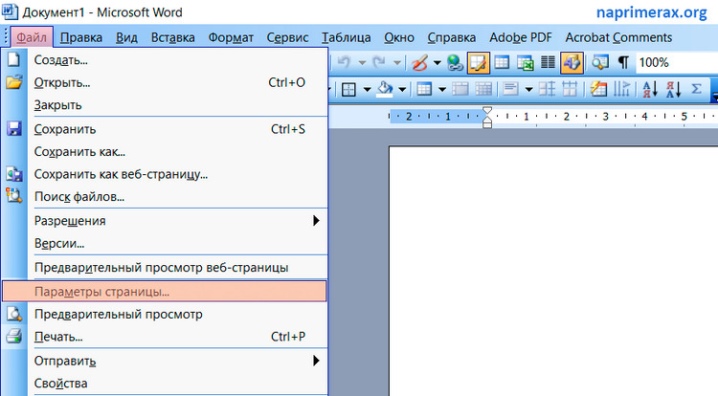This screenshot has height=396, width=718.
Task: Open the Вид menu
Action: point(126,38)
